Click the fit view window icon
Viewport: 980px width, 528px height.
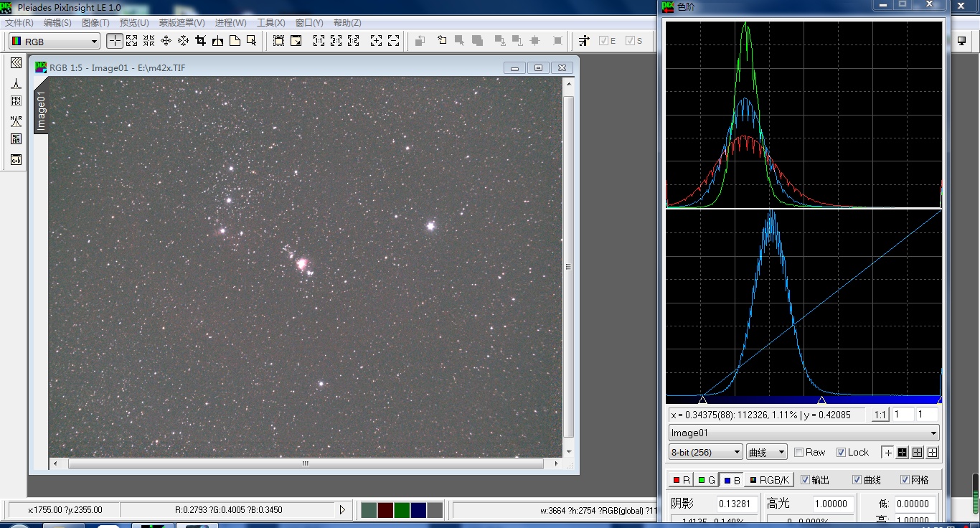click(x=279, y=41)
